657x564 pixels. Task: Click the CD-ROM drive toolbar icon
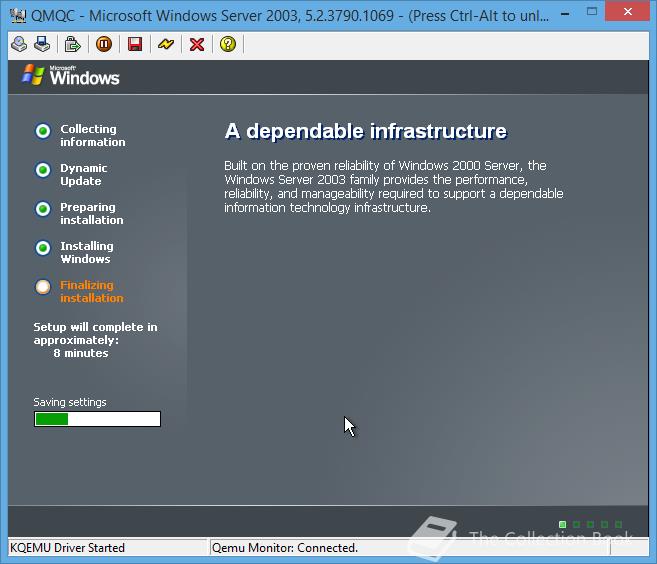[19, 44]
